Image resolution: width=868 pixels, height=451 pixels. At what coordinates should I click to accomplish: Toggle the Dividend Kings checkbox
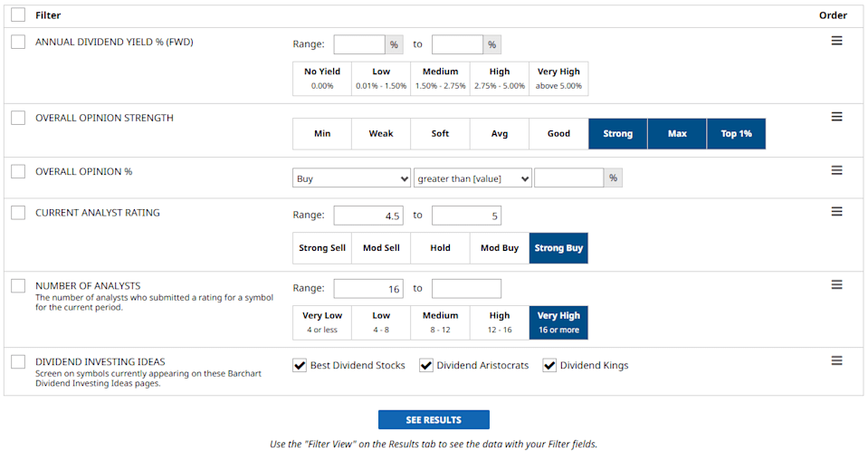pyautogui.click(x=549, y=365)
